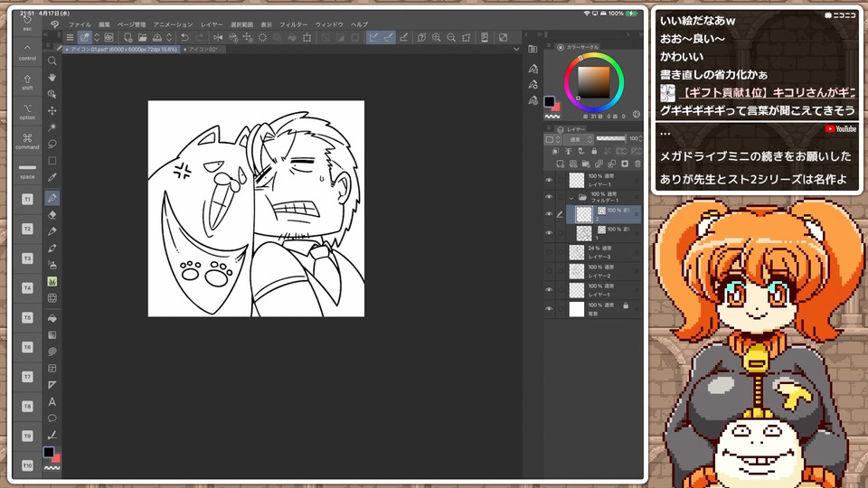Select the Magnifier zoom tool
The image size is (868, 488).
pyautogui.click(x=52, y=61)
